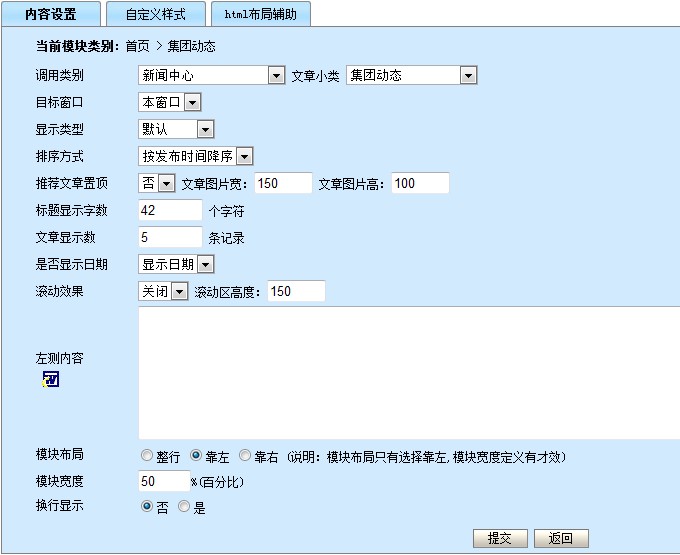Click the 标题显示字数 input field
The image size is (680, 555).
click(170, 210)
